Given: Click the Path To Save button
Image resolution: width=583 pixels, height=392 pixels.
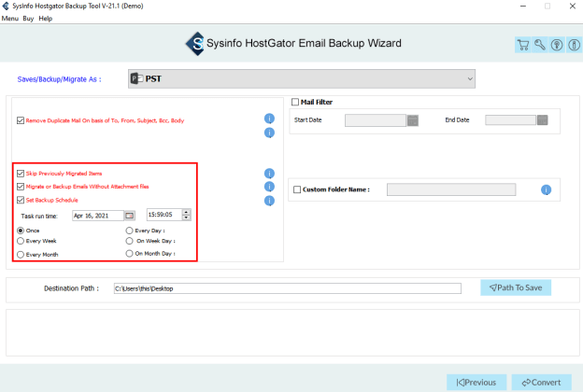Looking at the screenshot, I should coord(516,287).
